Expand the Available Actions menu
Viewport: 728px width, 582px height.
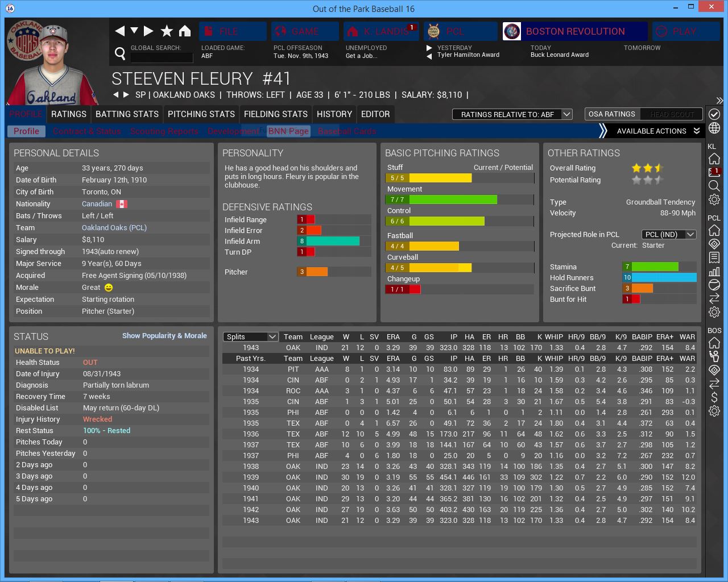point(658,131)
